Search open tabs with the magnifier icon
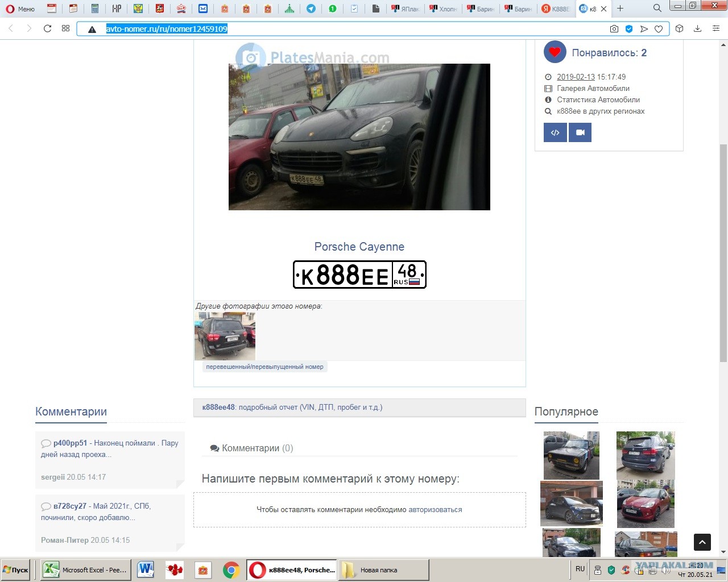 coord(657,8)
